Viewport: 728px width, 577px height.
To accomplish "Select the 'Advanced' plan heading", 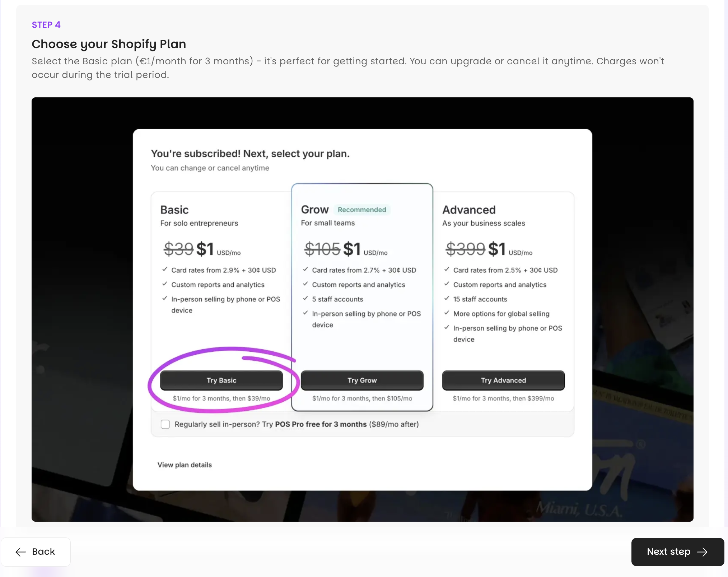I will coord(469,210).
